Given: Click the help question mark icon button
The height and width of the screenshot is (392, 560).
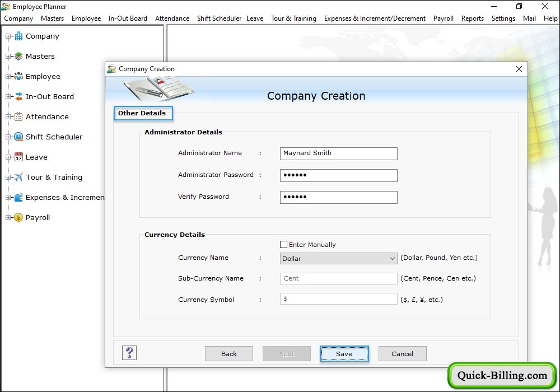Looking at the screenshot, I should coord(129,353).
